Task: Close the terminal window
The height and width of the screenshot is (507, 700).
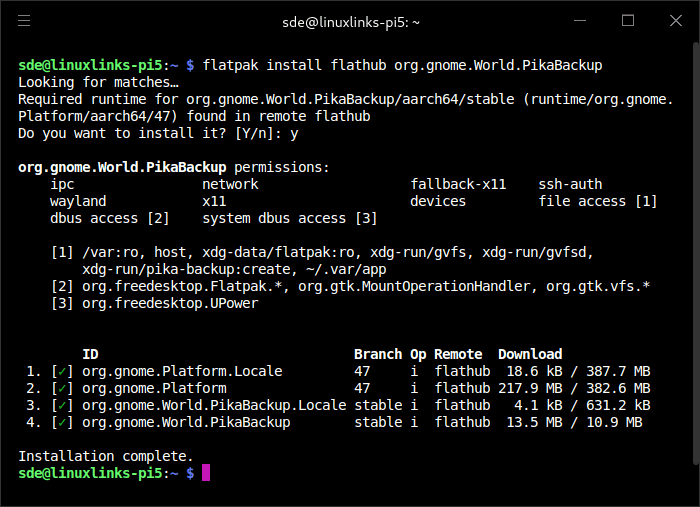Action: click(x=676, y=21)
